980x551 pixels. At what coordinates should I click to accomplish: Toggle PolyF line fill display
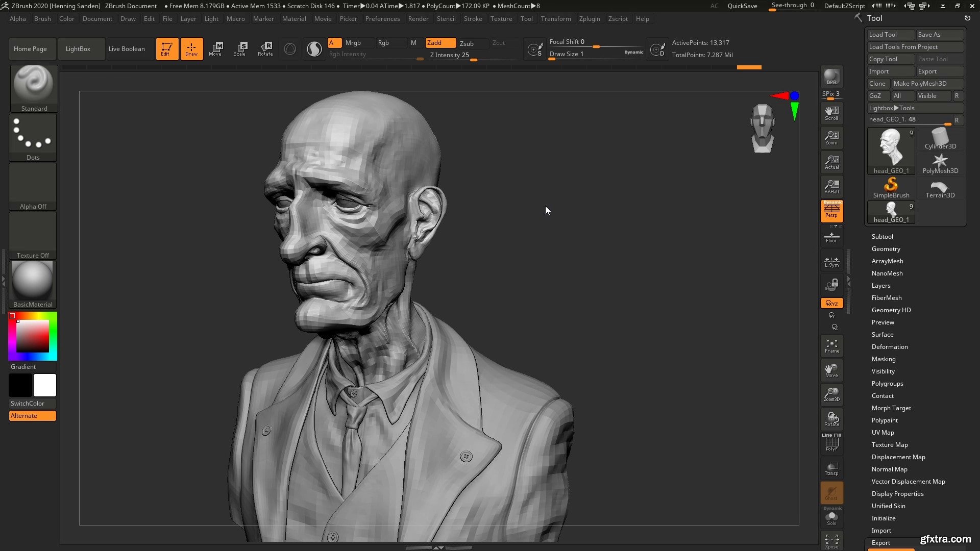[x=831, y=443]
